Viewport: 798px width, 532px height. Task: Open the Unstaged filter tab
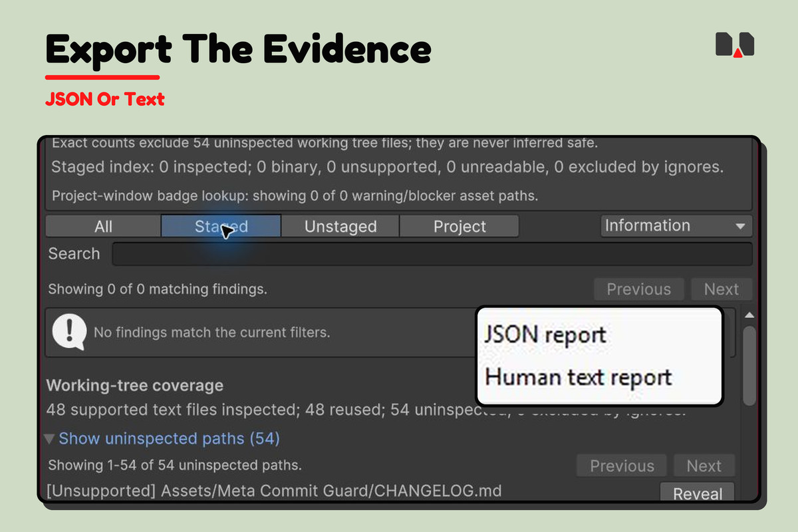tap(340, 226)
